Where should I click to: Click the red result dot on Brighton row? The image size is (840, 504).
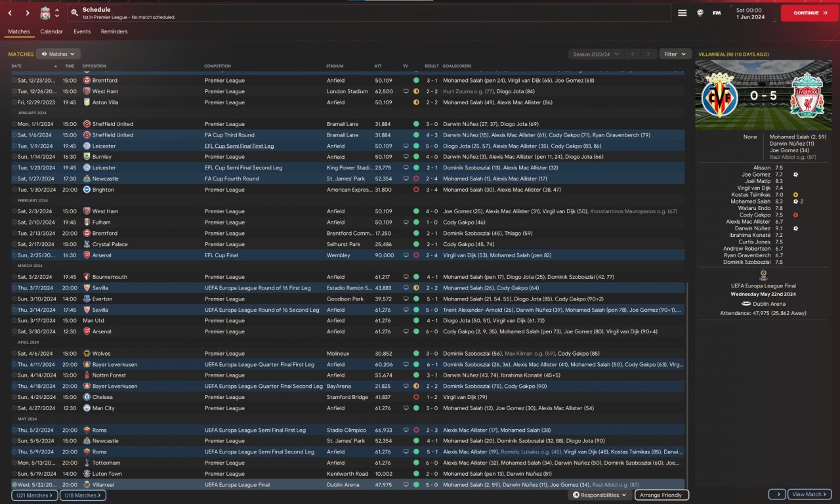[416, 190]
